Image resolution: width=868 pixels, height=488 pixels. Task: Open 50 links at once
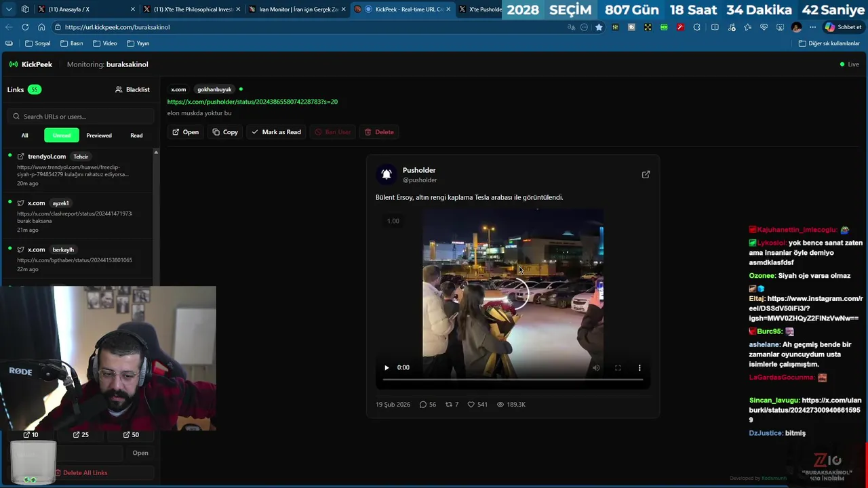pyautogui.click(x=131, y=434)
